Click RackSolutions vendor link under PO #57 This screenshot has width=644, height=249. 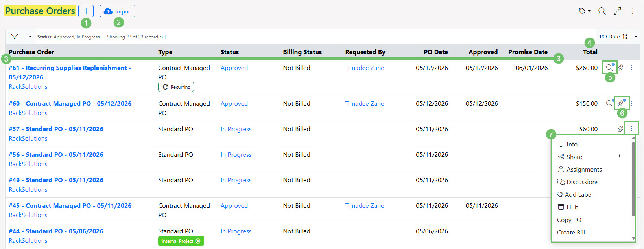pyautogui.click(x=28, y=138)
